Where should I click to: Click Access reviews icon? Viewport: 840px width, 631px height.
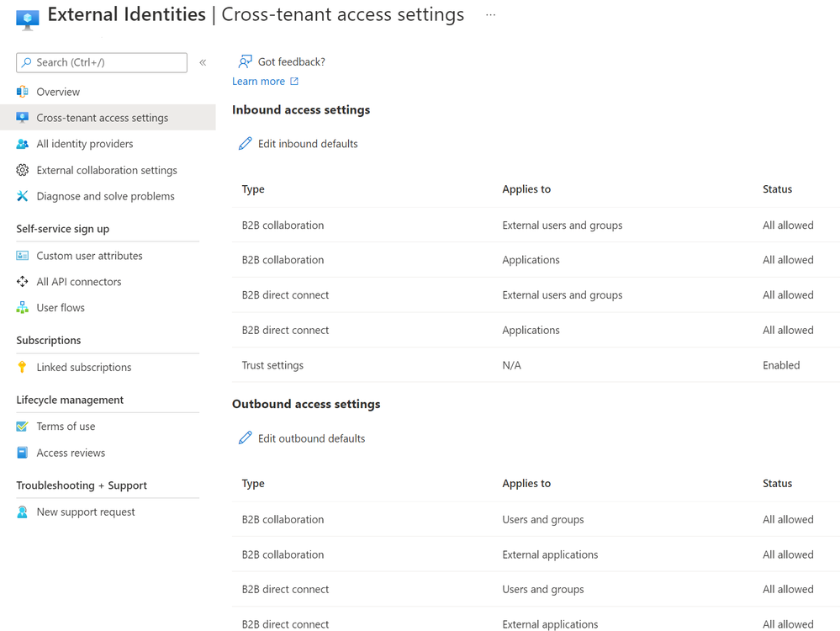pyautogui.click(x=23, y=453)
